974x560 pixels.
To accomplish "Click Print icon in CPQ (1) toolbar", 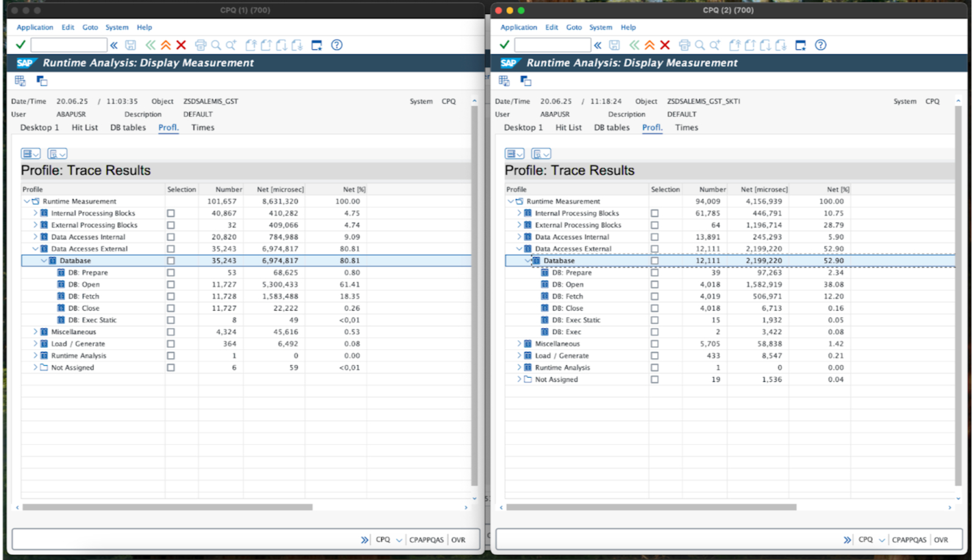I will [201, 45].
